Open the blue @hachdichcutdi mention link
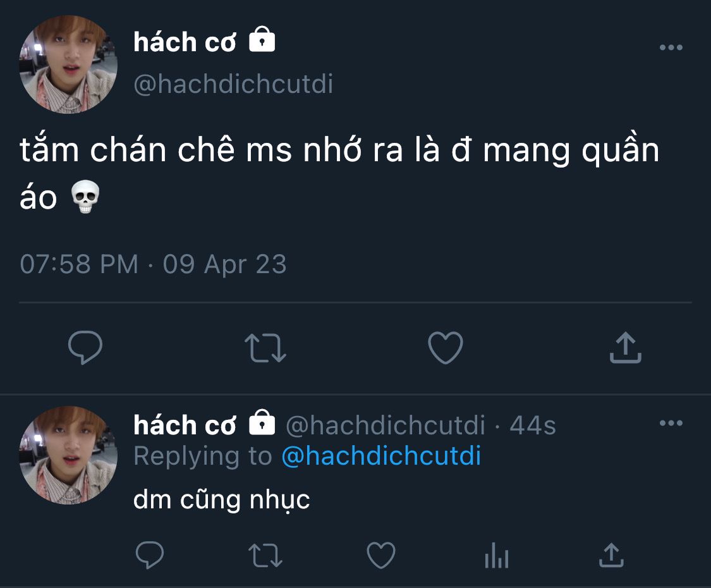 pyautogui.click(x=381, y=455)
